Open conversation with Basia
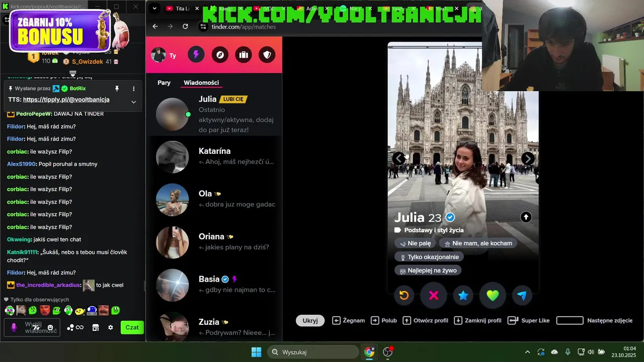This screenshot has width=644, height=362. click(214, 285)
